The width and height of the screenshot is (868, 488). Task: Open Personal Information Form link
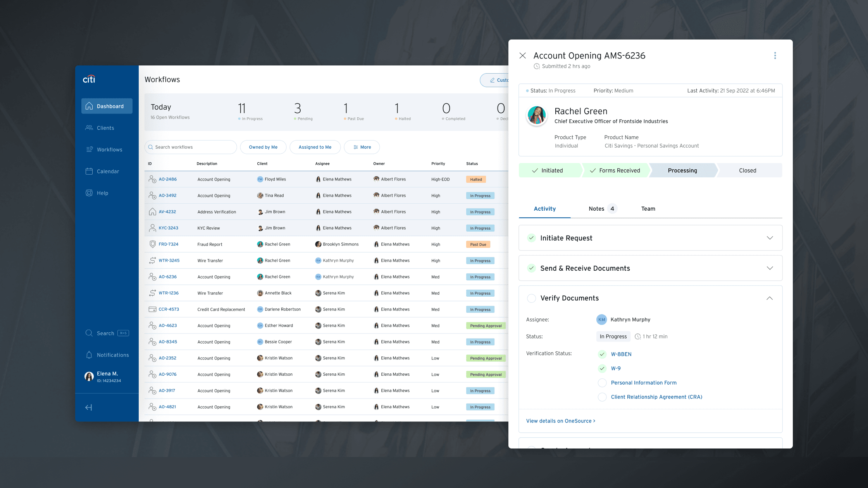click(644, 383)
